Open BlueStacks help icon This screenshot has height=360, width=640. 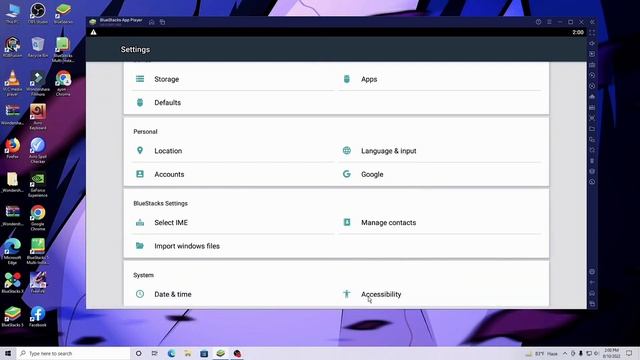tap(538, 22)
